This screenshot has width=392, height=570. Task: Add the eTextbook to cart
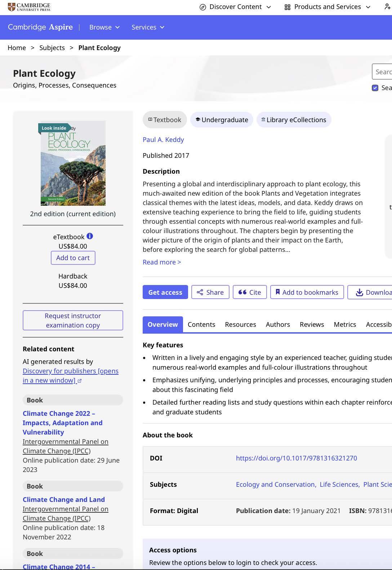pyautogui.click(x=73, y=258)
